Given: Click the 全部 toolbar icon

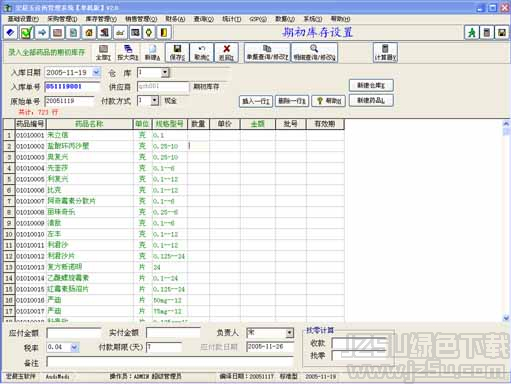Looking at the screenshot, I should pyautogui.click(x=103, y=52).
